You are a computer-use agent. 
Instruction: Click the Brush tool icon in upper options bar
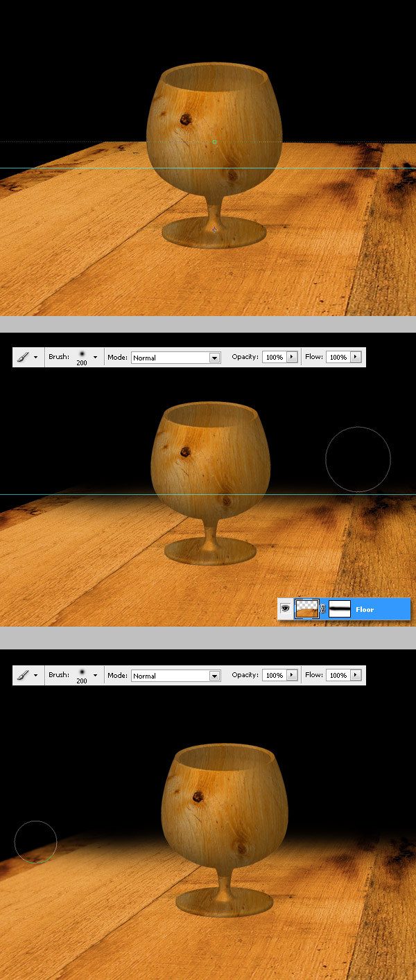(23, 358)
